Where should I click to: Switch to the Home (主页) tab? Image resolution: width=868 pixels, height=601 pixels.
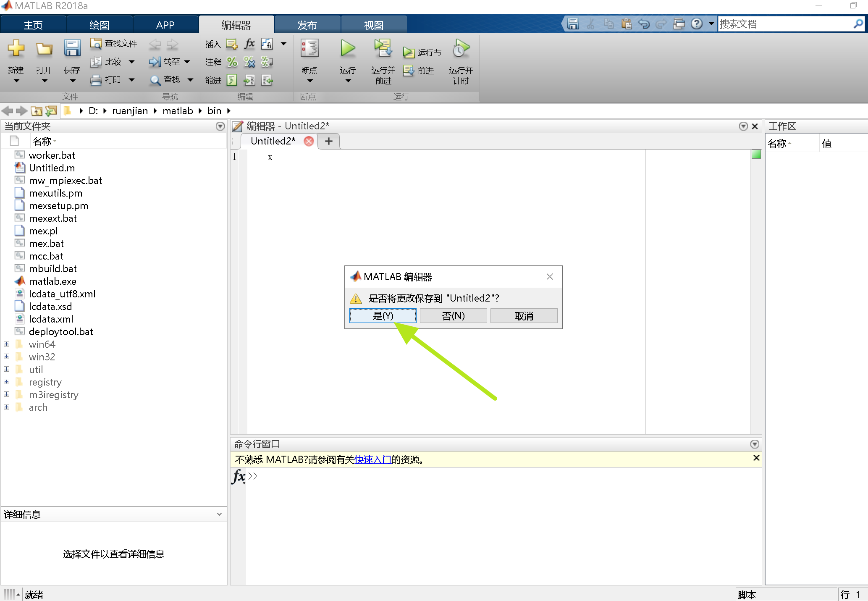[x=33, y=25]
